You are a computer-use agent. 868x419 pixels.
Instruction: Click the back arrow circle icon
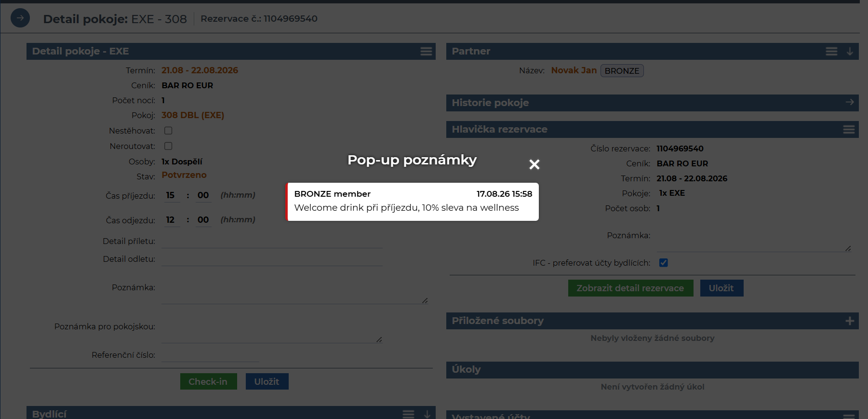point(20,18)
